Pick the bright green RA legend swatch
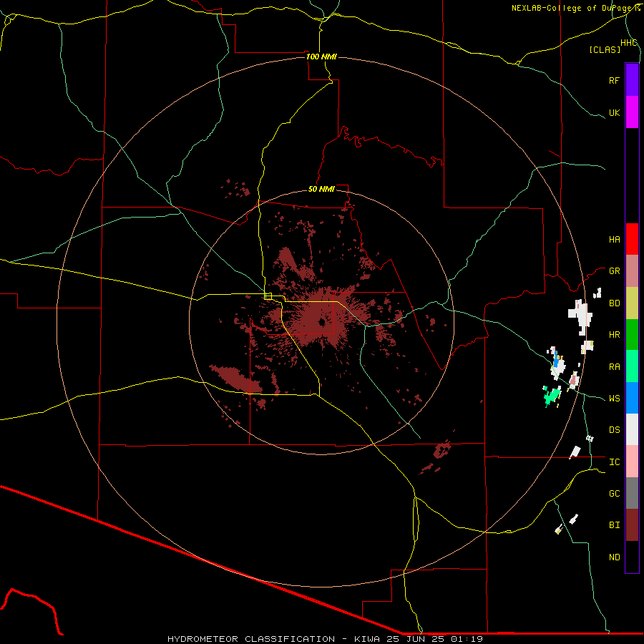The height and width of the screenshot is (644, 644). (632, 366)
